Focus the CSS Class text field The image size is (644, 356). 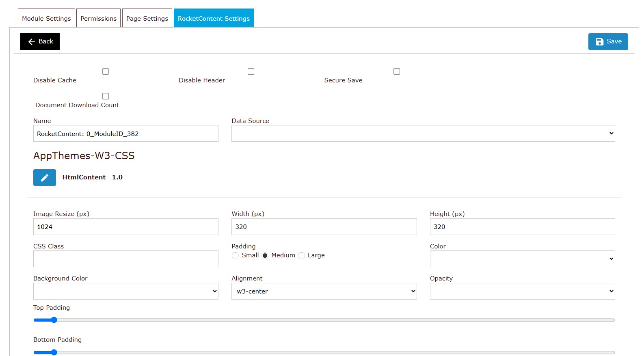126,259
